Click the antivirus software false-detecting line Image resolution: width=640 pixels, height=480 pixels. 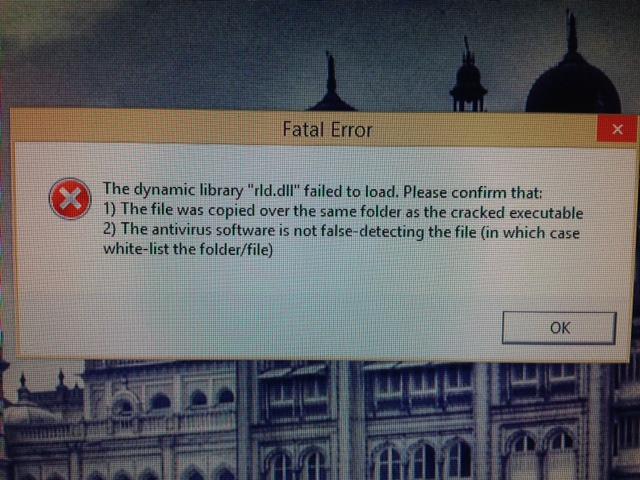pos(341,231)
